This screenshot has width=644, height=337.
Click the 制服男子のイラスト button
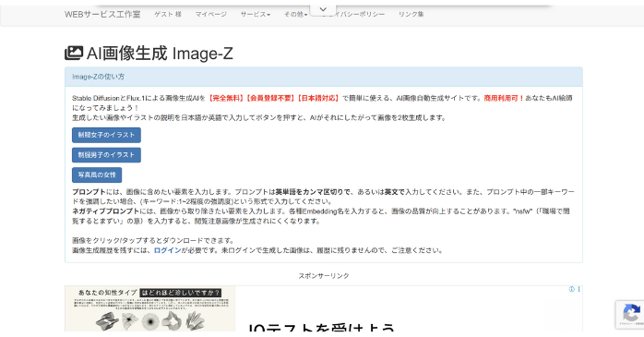[106, 155]
